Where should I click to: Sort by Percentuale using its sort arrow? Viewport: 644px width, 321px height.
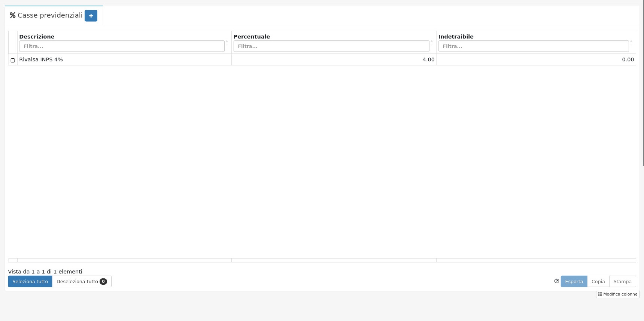pyautogui.click(x=431, y=41)
